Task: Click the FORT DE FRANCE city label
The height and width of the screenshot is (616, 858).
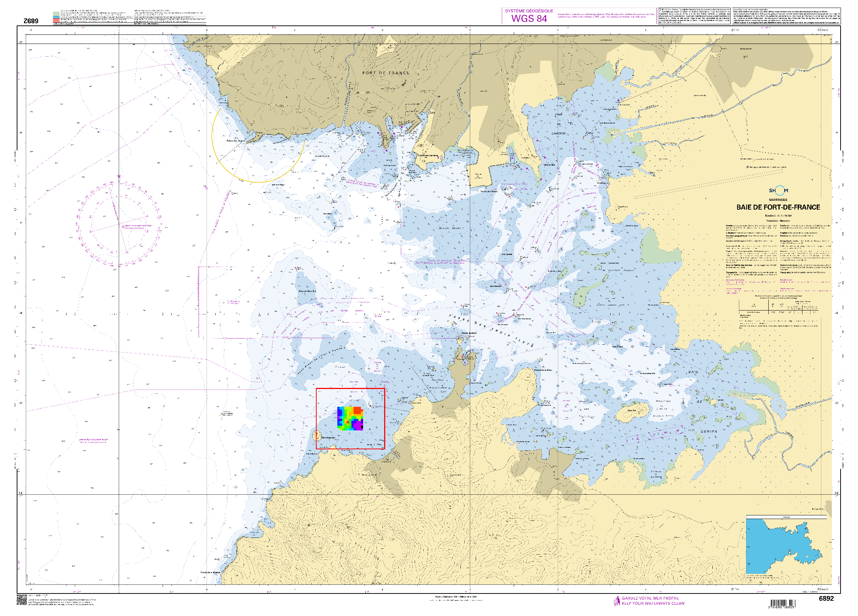Action: [x=386, y=73]
